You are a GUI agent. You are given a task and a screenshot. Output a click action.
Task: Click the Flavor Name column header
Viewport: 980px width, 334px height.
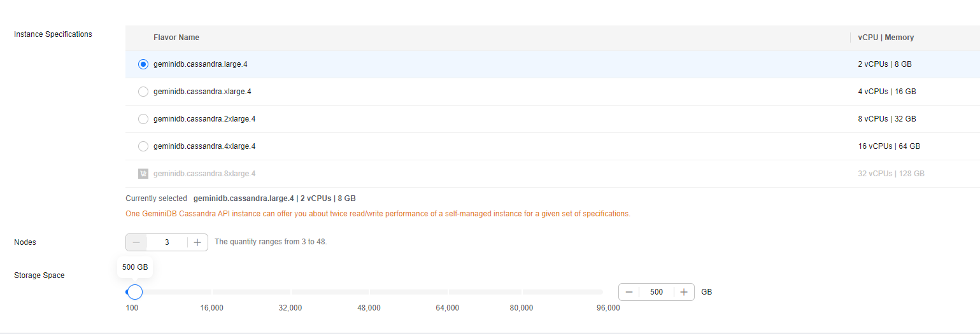click(x=176, y=38)
